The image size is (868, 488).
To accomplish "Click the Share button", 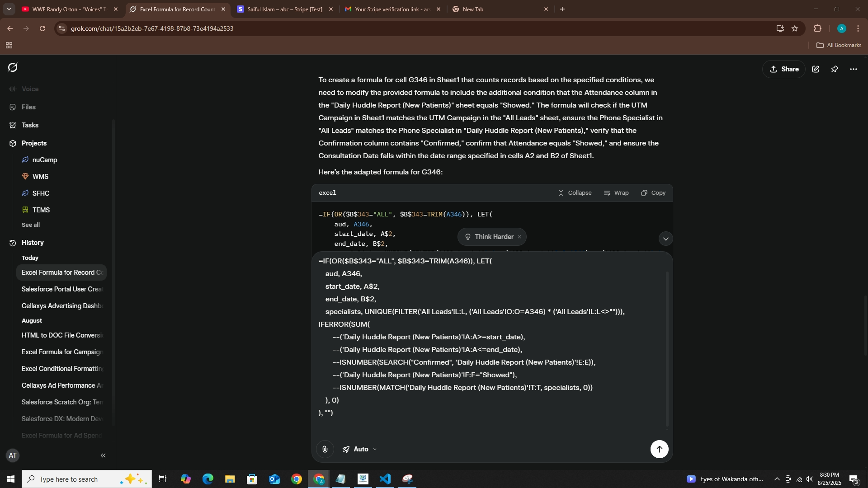I will pyautogui.click(x=784, y=69).
